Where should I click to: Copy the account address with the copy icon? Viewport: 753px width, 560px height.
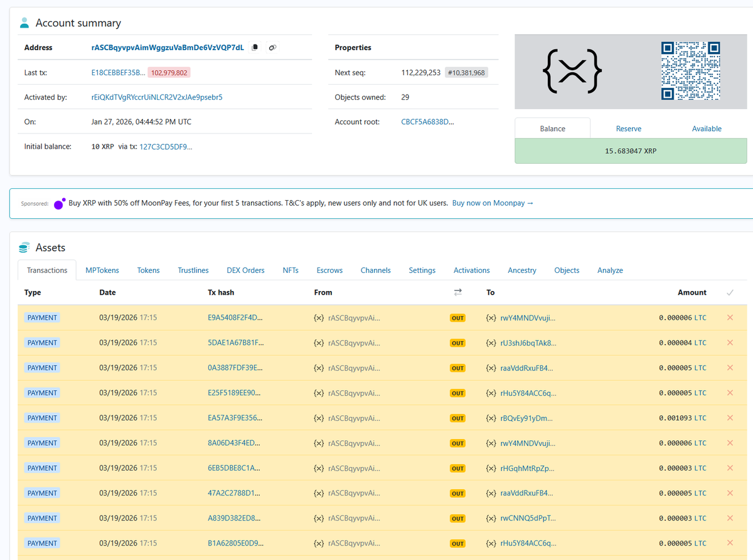[x=255, y=48]
